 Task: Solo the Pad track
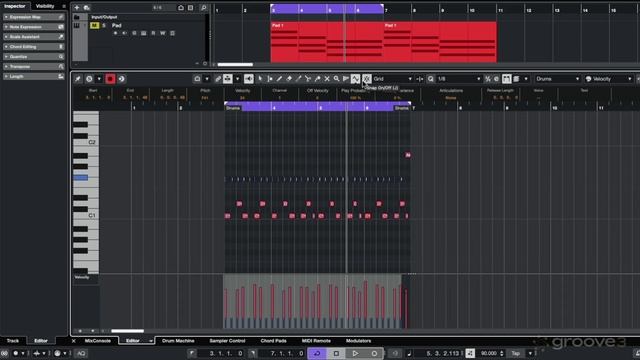pos(104,25)
